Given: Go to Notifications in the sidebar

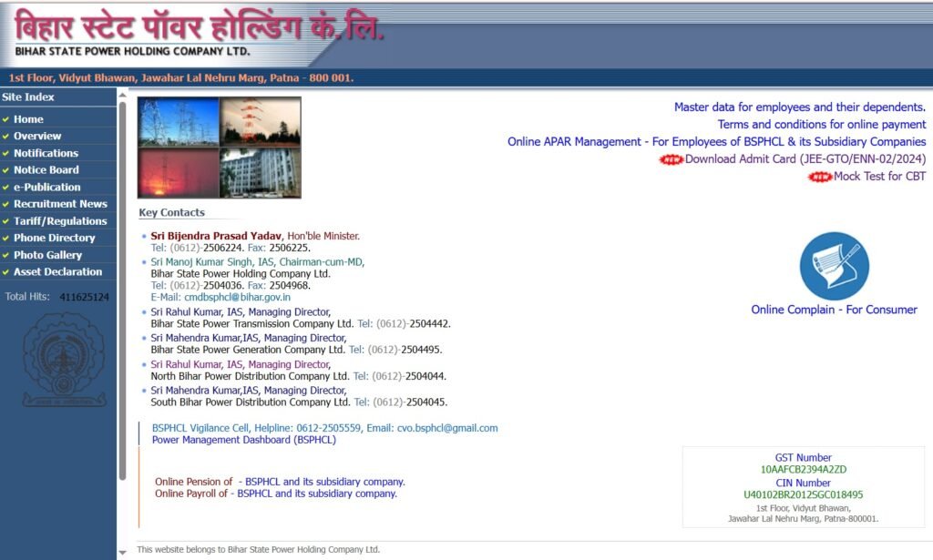Looking at the screenshot, I should 46,153.
